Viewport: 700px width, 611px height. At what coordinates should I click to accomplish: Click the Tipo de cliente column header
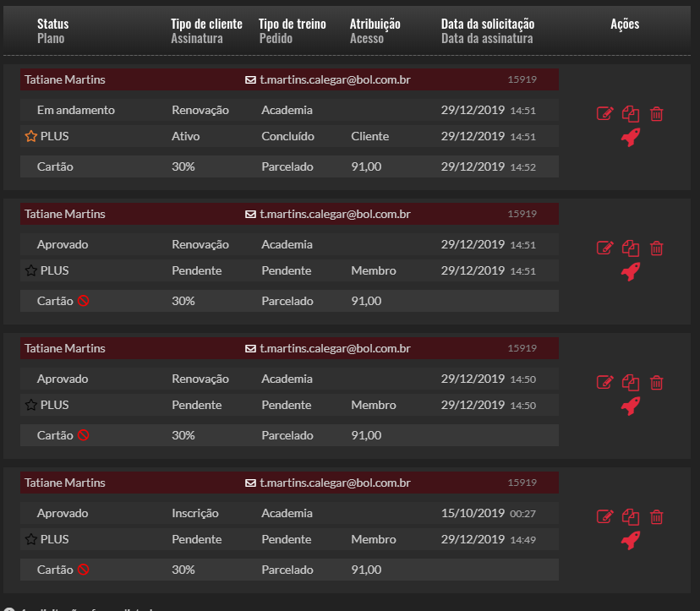coord(206,25)
